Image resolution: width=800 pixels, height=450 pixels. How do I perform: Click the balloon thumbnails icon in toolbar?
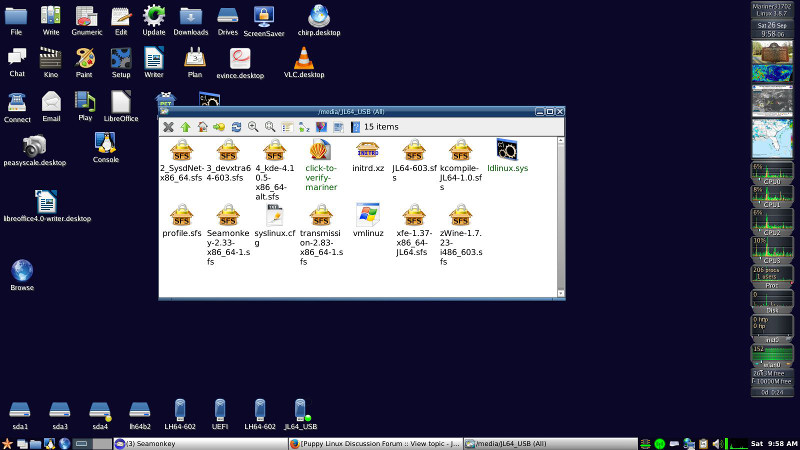coord(321,127)
